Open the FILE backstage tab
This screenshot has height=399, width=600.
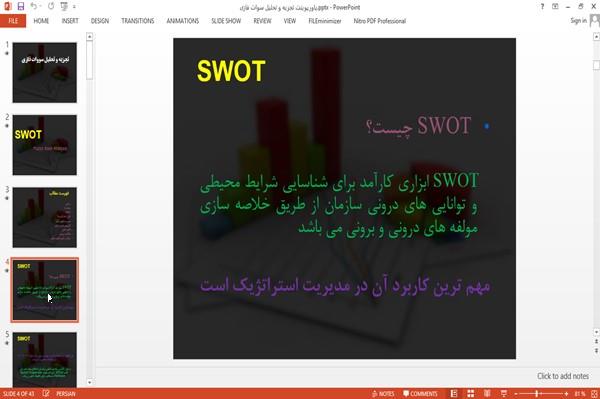(13, 21)
